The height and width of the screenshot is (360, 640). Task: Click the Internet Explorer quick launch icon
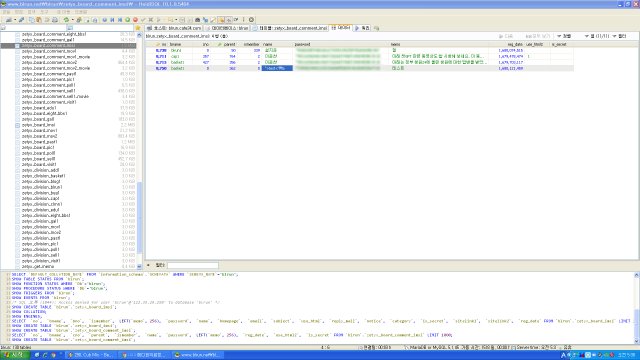click(45, 355)
